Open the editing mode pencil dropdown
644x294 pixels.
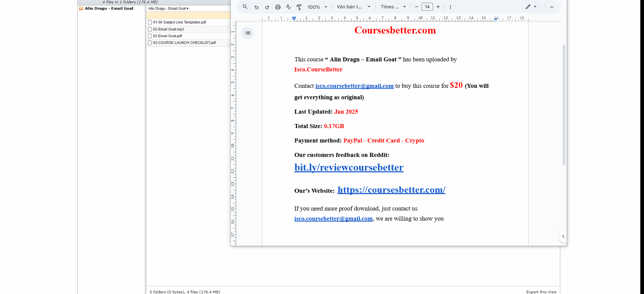pyautogui.click(x=531, y=7)
